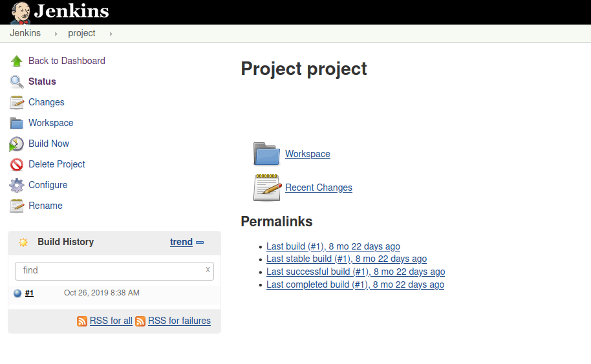The image size is (591, 364).
Task: Click the blue build #1 status ball
Action: (17, 293)
